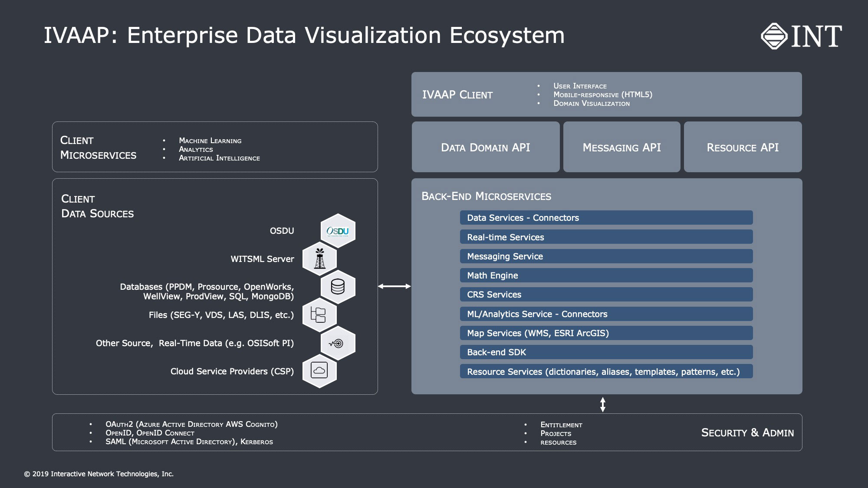Select OpenID, OpenID Connect line
This screenshot has width=868, height=488.
pos(150,433)
